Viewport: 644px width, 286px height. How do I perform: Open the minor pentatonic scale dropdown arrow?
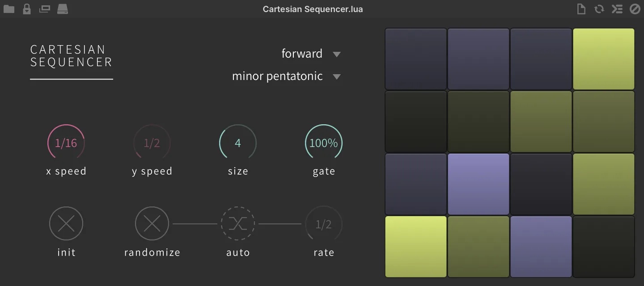click(x=337, y=76)
